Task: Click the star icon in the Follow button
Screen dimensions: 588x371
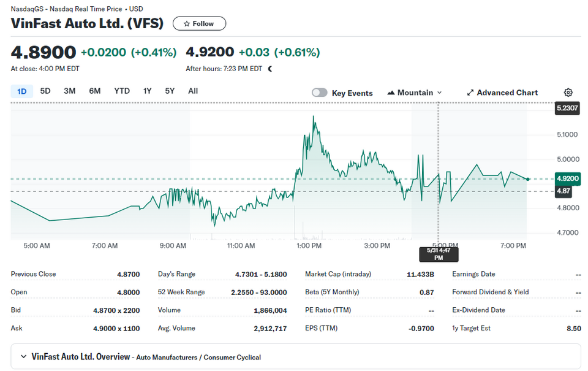Action: click(x=186, y=24)
